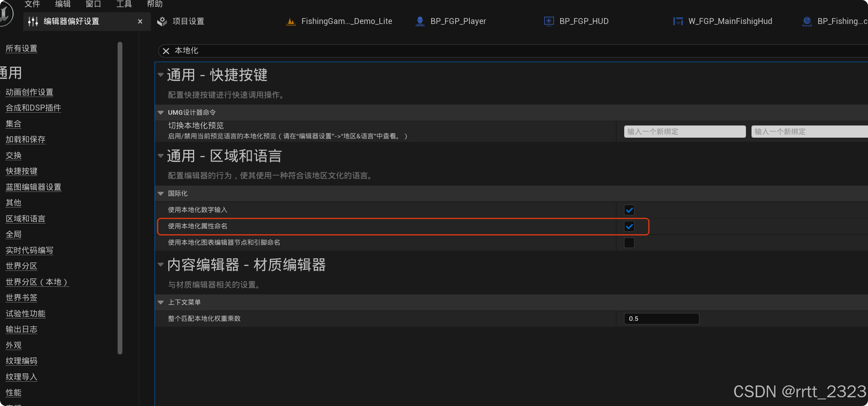This screenshot has height=406, width=868.
Task: Click the BP_FGP_HUD blueprint icon
Action: coord(549,22)
